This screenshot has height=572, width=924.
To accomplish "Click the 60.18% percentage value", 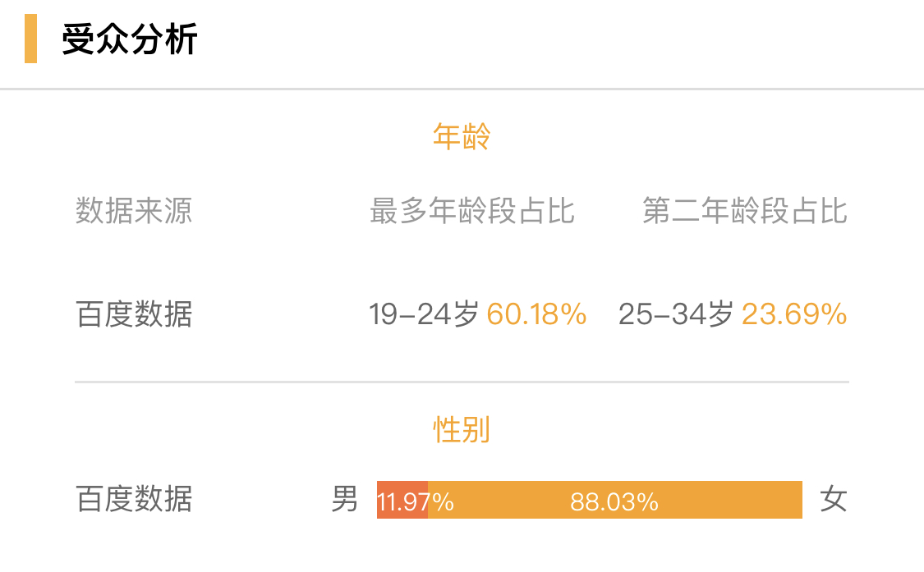I will 536,314.
